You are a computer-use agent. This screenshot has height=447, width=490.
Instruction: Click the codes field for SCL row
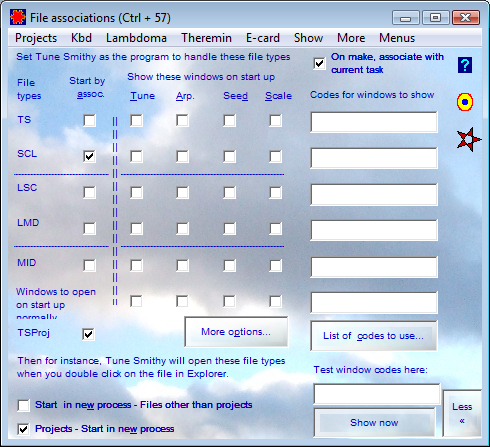point(374,158)
